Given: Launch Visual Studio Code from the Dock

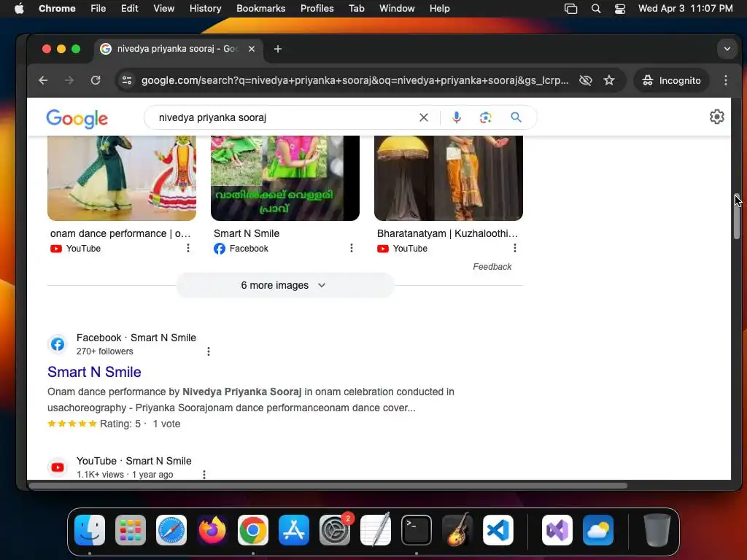Looking at the screenshot, I should pos(498,530).
